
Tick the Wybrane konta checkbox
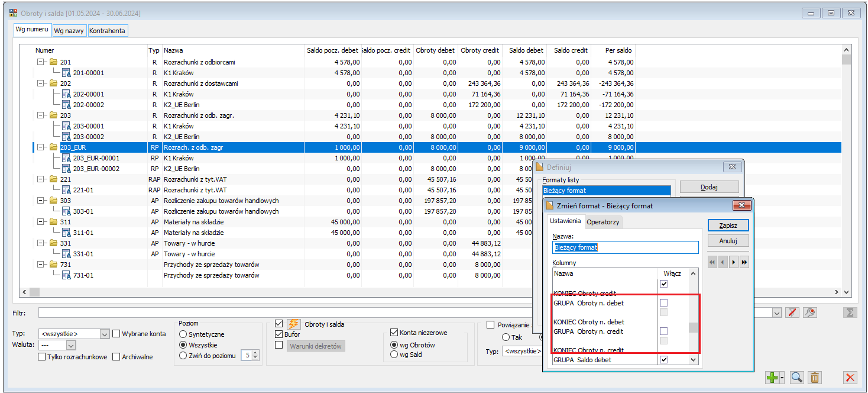116,333
